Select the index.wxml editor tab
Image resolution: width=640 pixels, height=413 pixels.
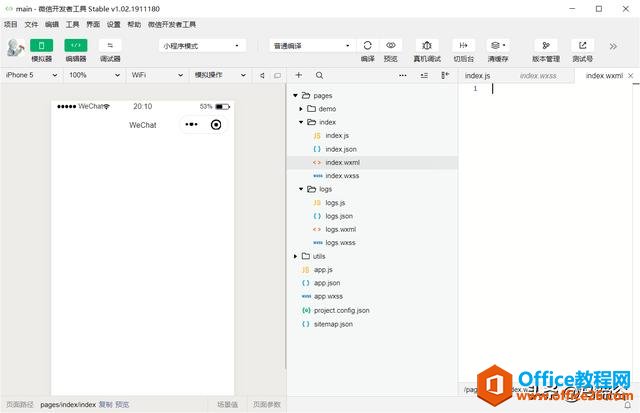point(604,75)
